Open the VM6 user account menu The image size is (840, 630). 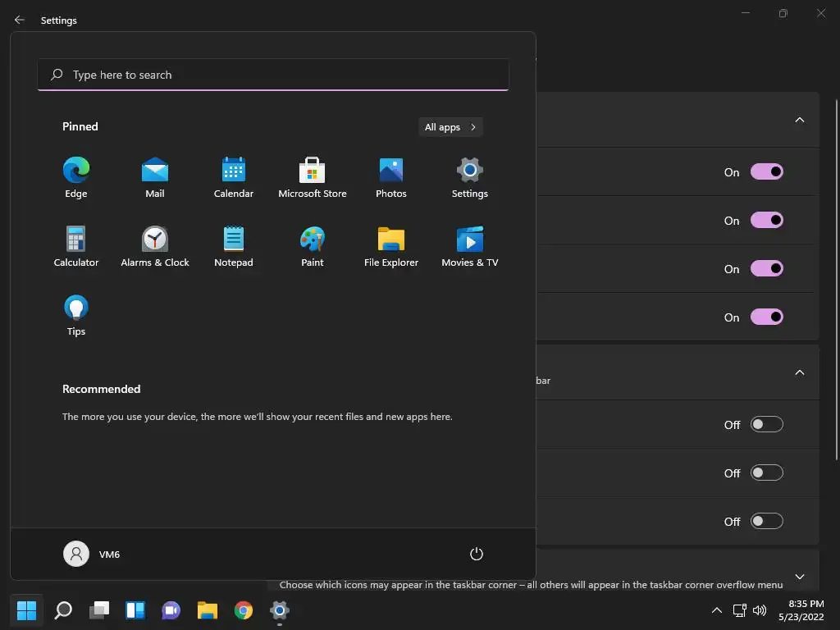click(x=92, y=554)
